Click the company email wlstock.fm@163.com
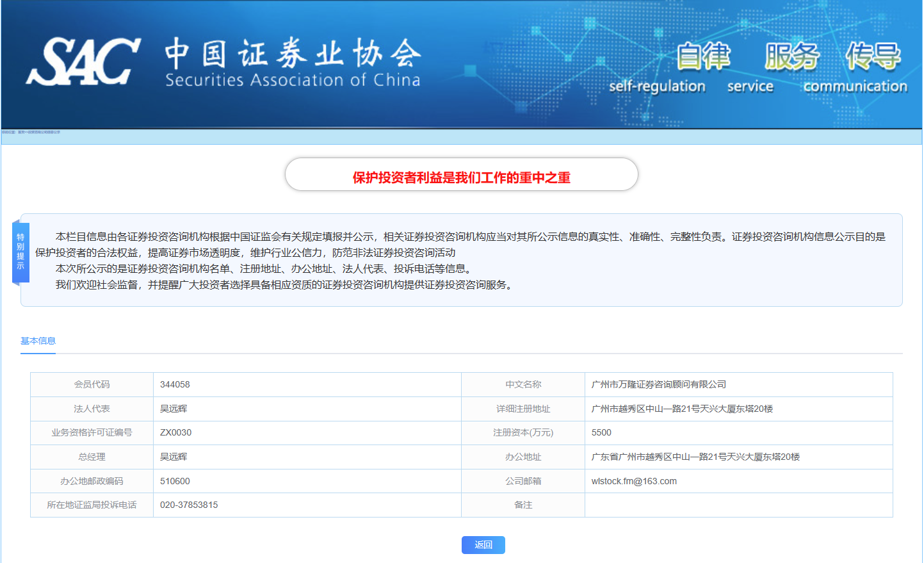Viewport: 924px width, 563px height. [634, 481]
